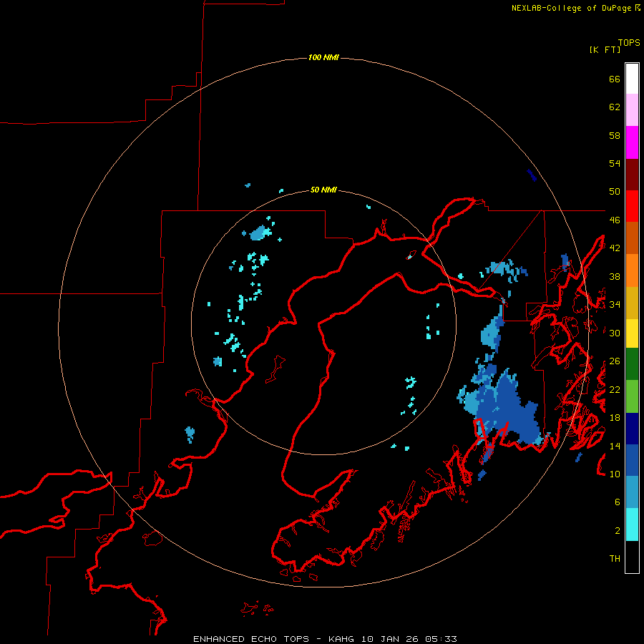
Task: Click the 'NEXLAB-College of DuPage' text
Action: pos(571,8)
